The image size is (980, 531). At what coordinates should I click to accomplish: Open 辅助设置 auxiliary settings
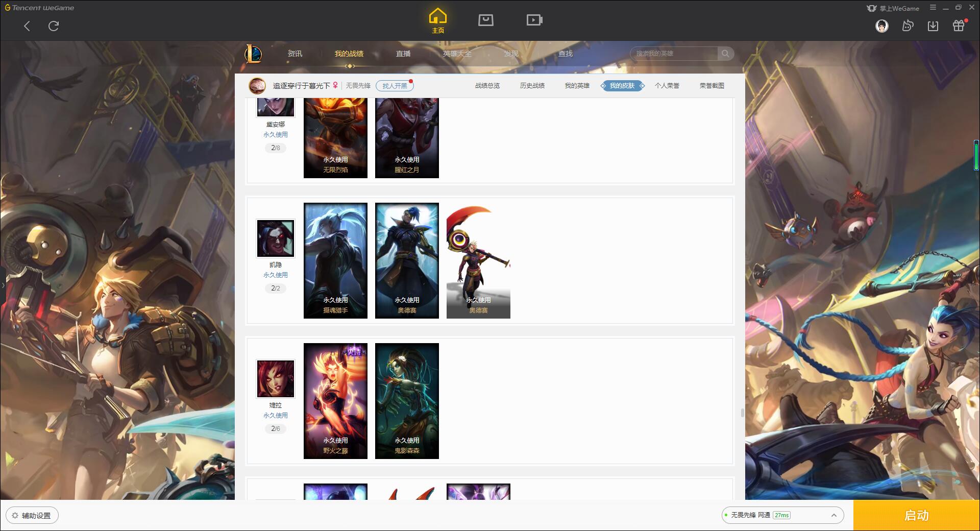pos(32,516)
